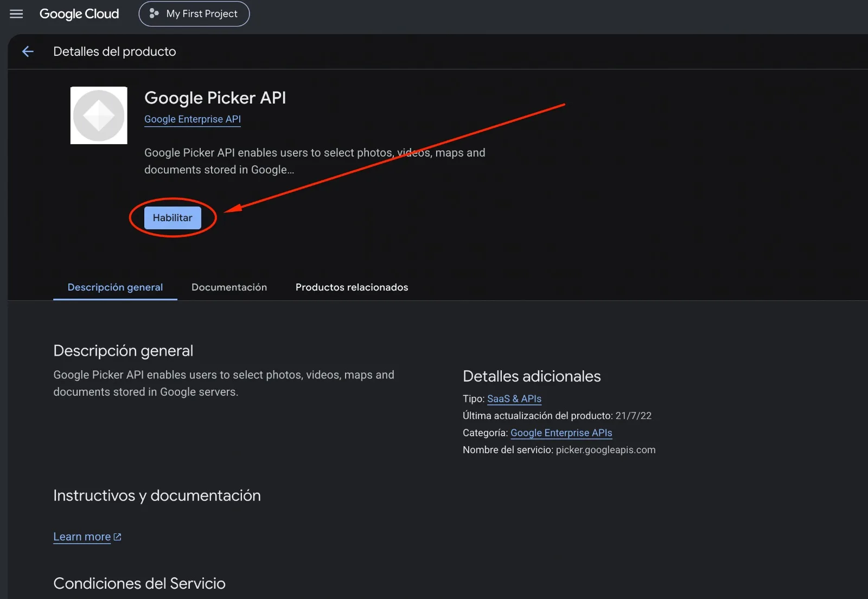
Task: Switch to the Documentación tab
Action: 229,287
